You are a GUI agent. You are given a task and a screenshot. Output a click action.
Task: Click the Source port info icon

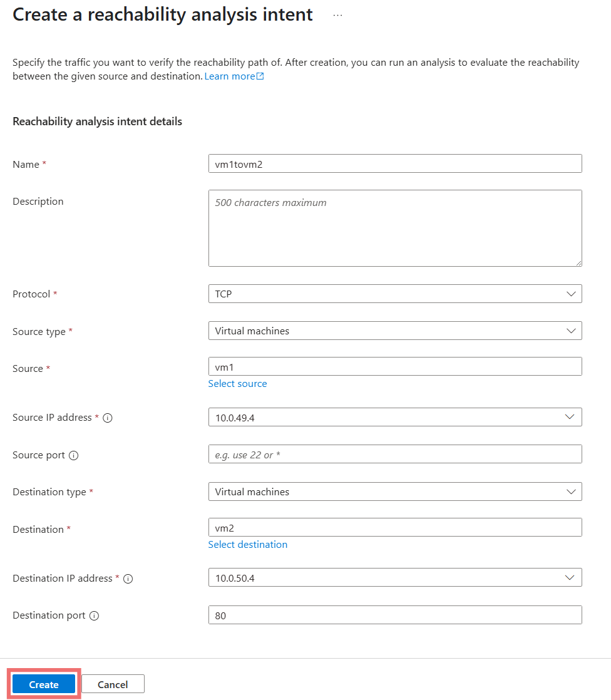point(74,455)
